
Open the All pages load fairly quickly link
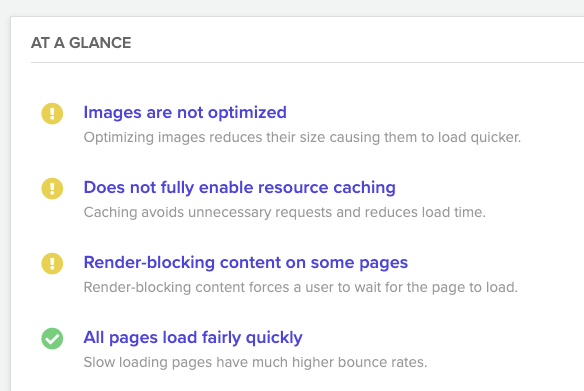193,337
